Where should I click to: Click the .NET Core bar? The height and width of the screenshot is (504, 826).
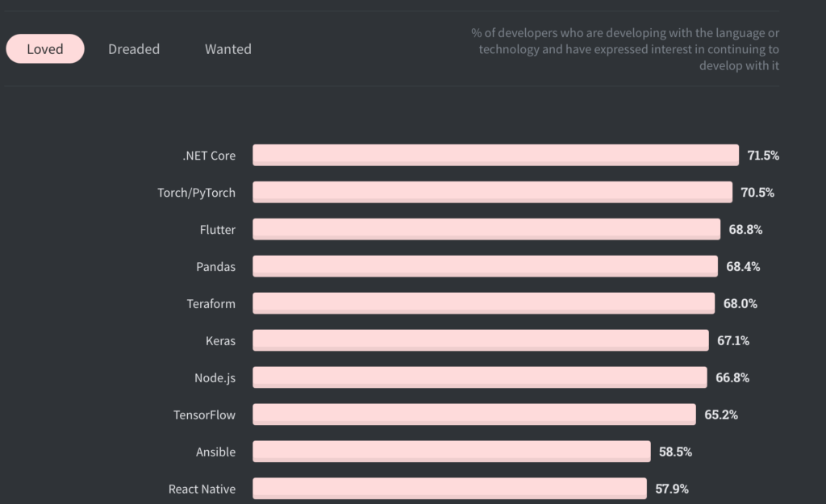coord(495,155)
